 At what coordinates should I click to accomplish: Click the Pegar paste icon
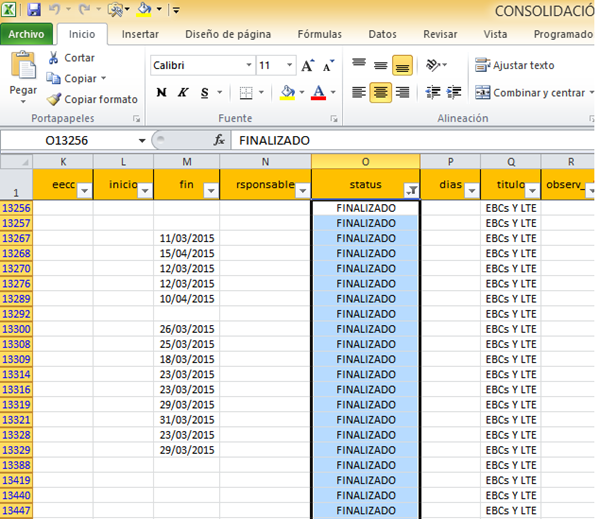pyautogui.click(x=22, y=68)
